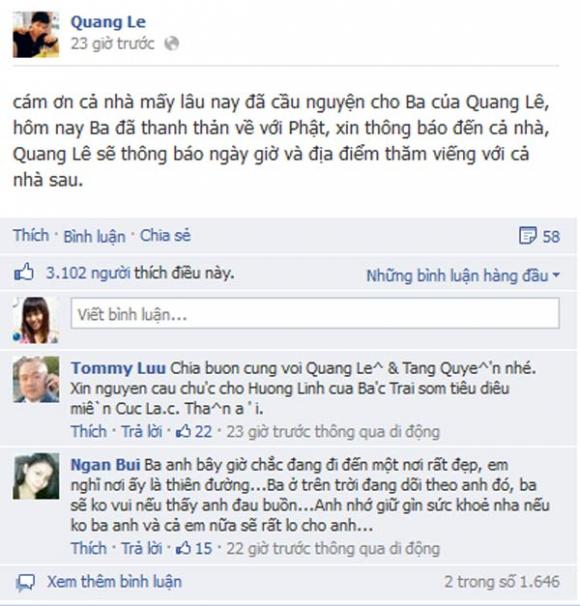
Task: Open Tommy Luu's avatar photo
Action: pos(36,379)
